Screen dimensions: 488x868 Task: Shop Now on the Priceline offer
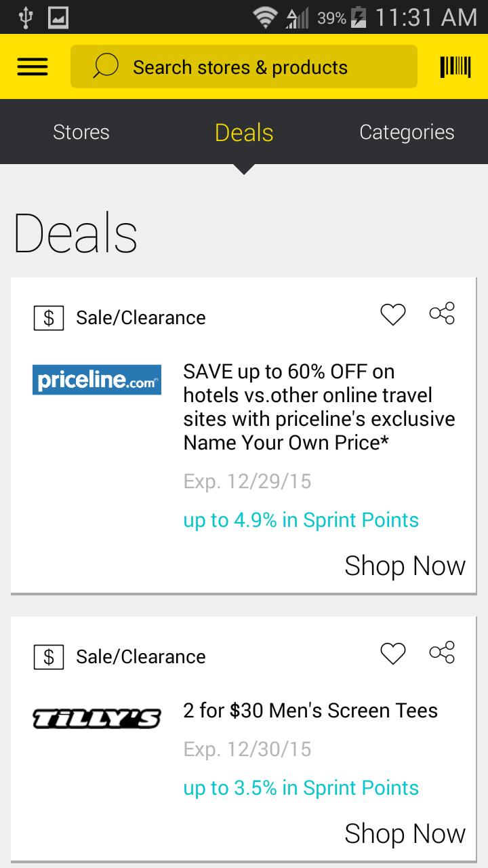click(405, 565)
